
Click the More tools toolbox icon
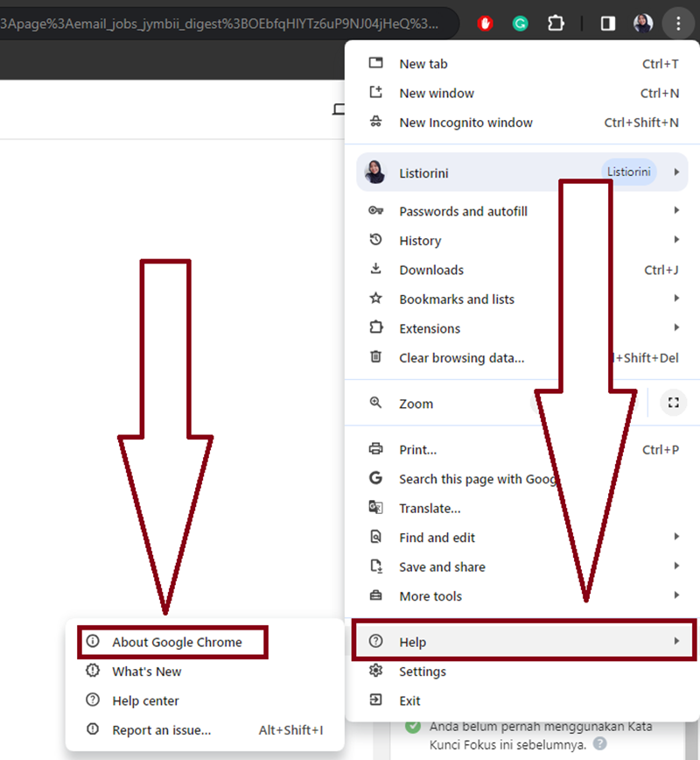pos(376,595)
